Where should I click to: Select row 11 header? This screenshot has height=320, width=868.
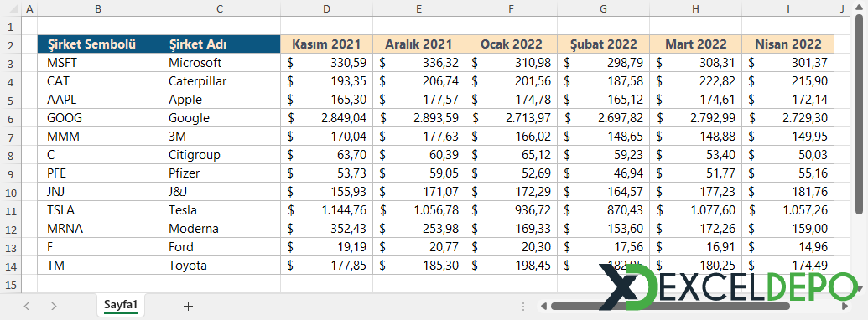click(11, 210)
